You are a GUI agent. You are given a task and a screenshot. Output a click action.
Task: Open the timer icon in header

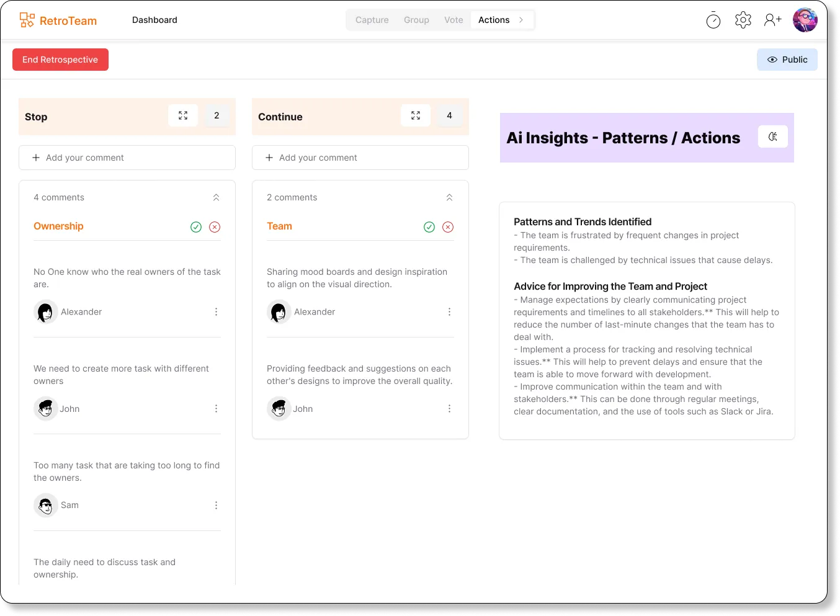tap(713, 20)
